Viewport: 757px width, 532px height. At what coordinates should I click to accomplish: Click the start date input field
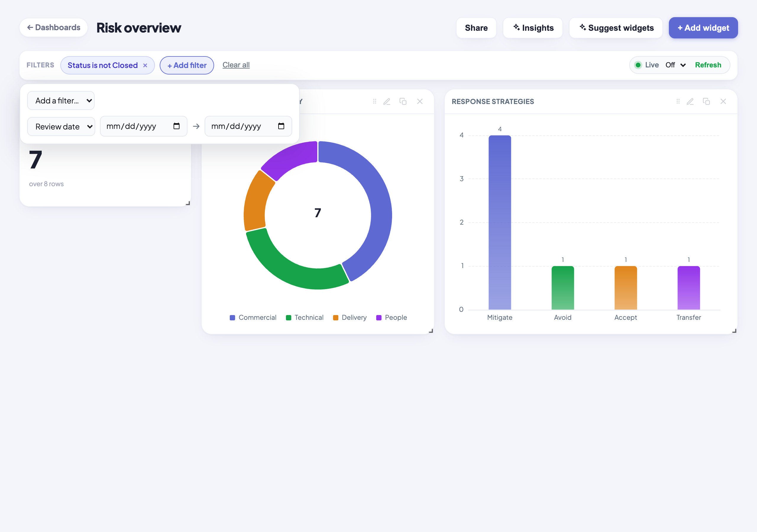point(143,126)
